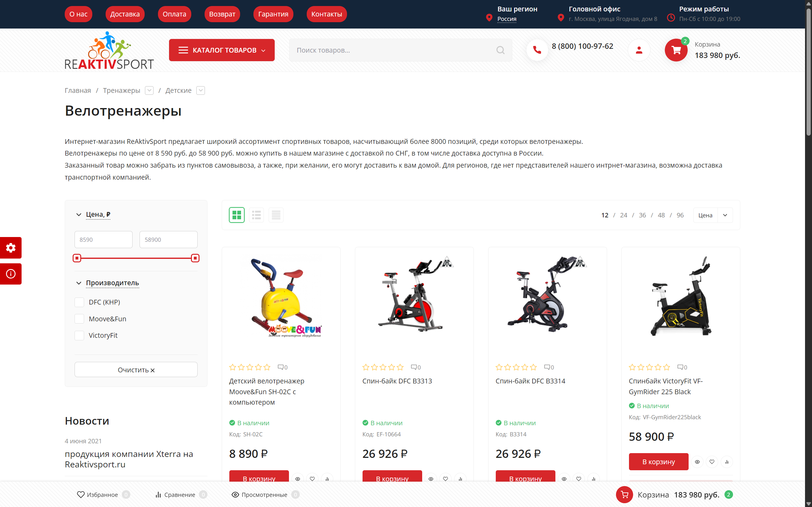Open the Доставка menu item
The height and width of the screenshot is (507, 812).
(x=125, y=14)
